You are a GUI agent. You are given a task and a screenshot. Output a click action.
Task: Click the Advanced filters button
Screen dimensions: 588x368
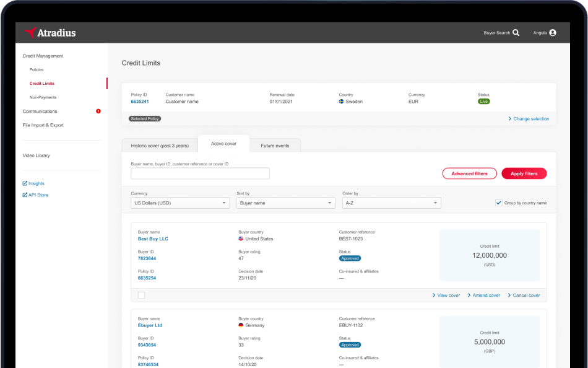click(470, 173)
